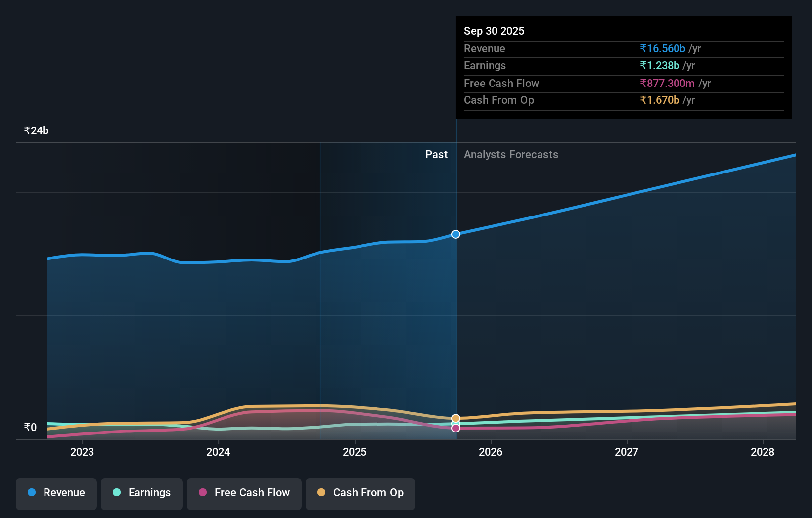Toggle the Cash From Op series visibility
This screenshot has height=518, width=812.
[x=360, y=493]
